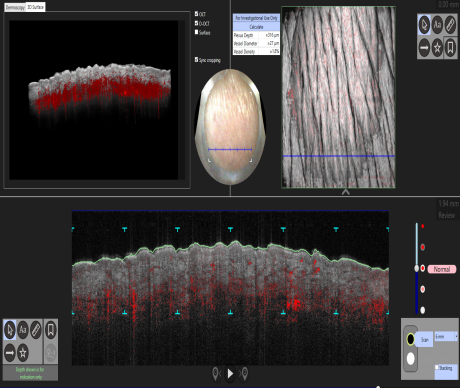Screen dimensions: 460x388
Task: Uncheck the OCT checkbox
Action: tap(197, 14)
